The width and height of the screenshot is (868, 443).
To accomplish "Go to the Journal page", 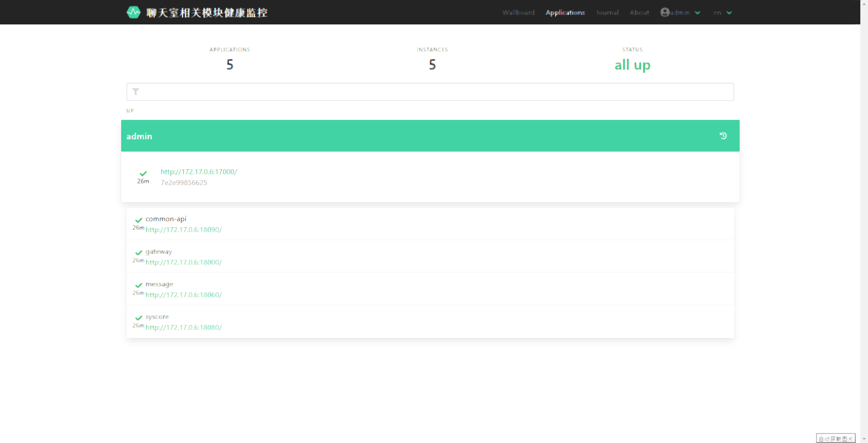I will click(607, 13).
